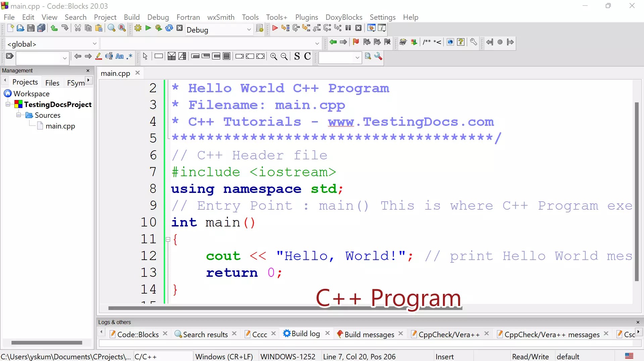Start debugging with the red arrow
The width and height of the screenshot is (644, 361).
click(275, 28)
